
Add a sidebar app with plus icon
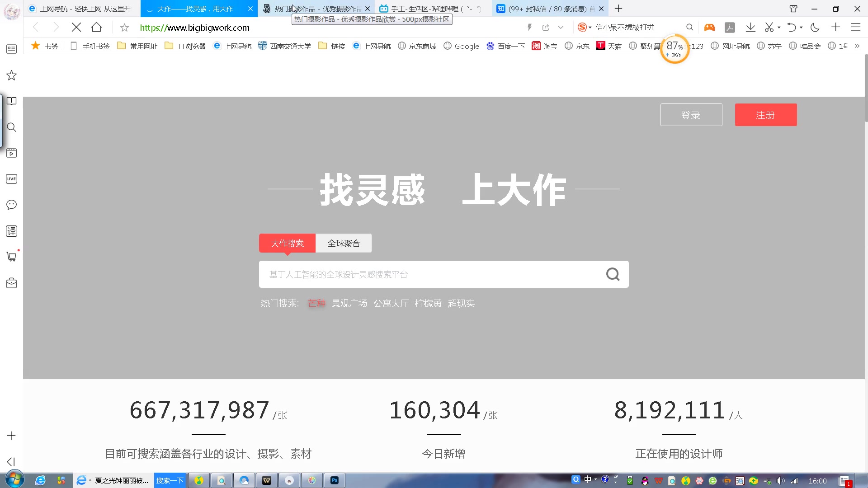click(11, 436)
